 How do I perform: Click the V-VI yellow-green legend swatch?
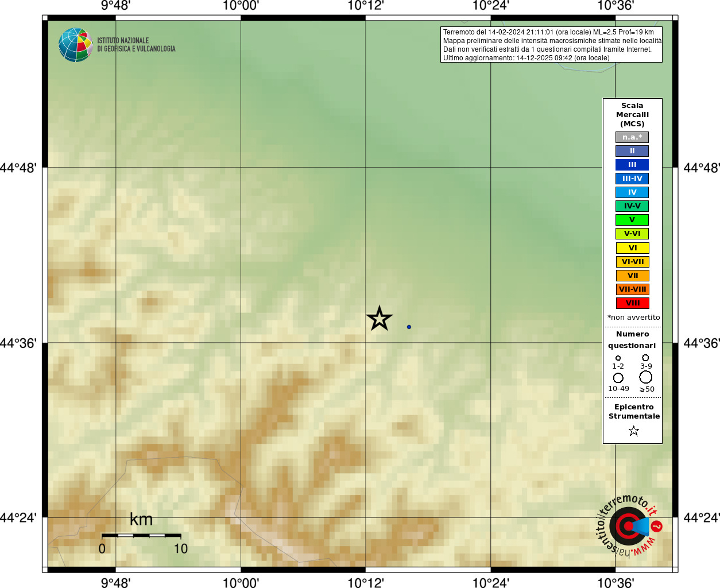pyautogui.click(x=632, y=234)
